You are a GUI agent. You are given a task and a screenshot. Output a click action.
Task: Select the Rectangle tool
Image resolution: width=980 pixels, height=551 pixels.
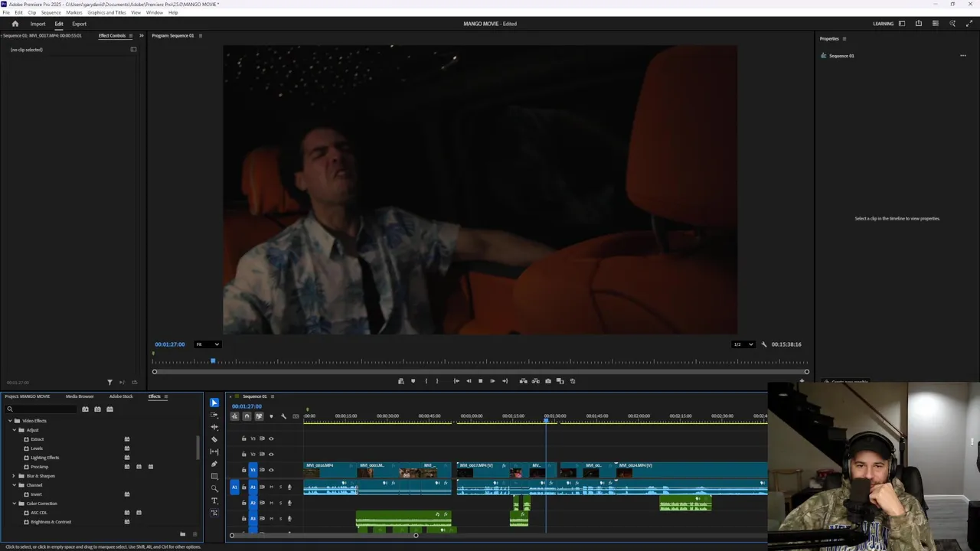click(214, 476)
